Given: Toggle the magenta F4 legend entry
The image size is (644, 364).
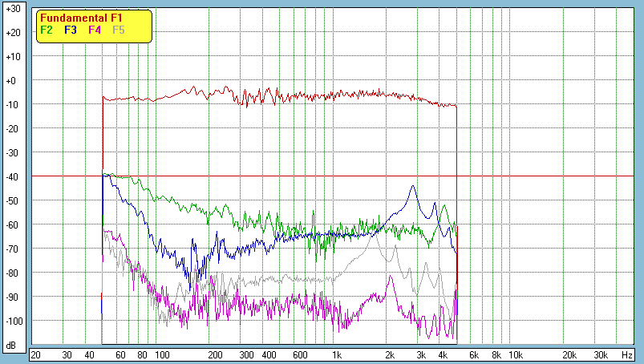Looking at the screenshot, I should 95,30.
